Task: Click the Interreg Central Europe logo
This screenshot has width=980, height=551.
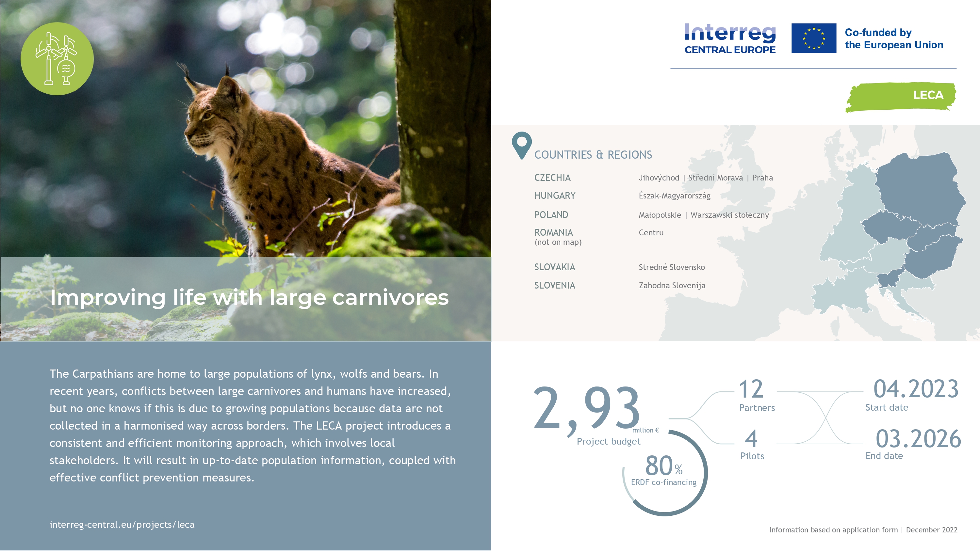Action: pos(730,39)
